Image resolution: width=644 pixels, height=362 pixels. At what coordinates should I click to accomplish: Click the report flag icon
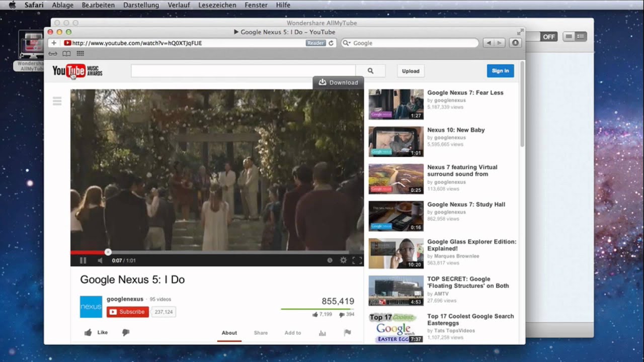[x=347, y=332]
